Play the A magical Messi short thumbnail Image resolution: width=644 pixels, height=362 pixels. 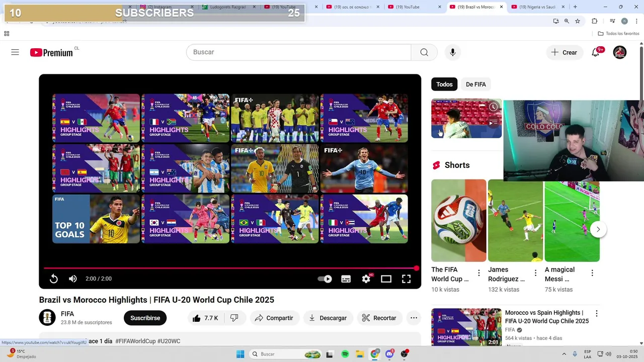pyautogui.click(x=572, y=220)
